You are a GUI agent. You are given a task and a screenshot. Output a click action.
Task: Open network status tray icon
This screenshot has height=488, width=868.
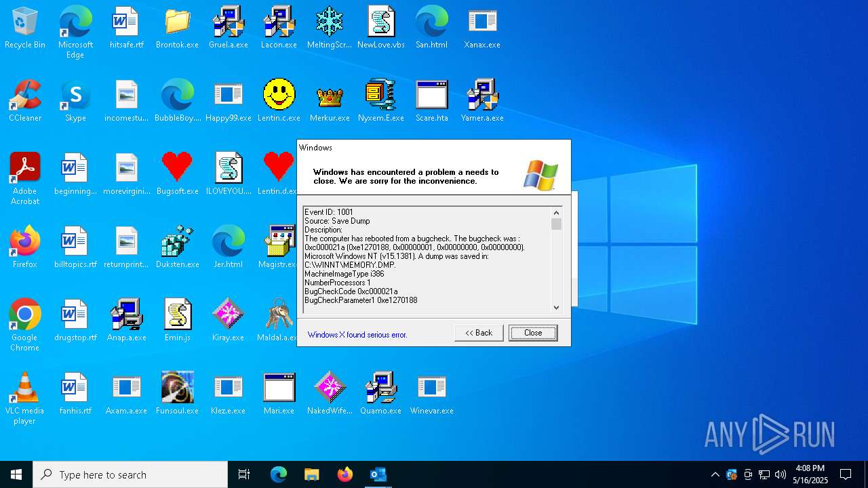point(764,474)
